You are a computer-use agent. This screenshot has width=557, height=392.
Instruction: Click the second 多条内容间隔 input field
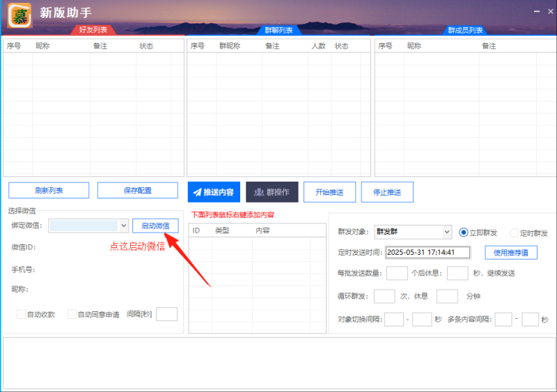pyautogui.click(x=531, y=320)
